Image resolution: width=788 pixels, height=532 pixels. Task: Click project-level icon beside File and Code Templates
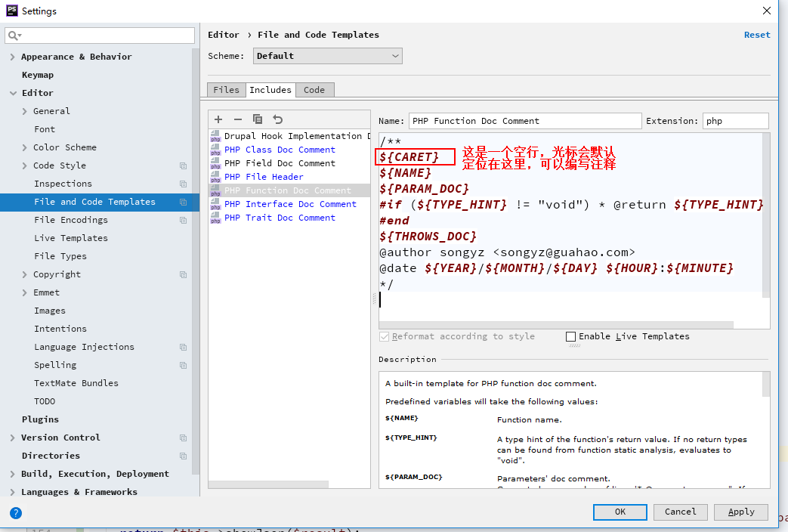tap(183, 202)
